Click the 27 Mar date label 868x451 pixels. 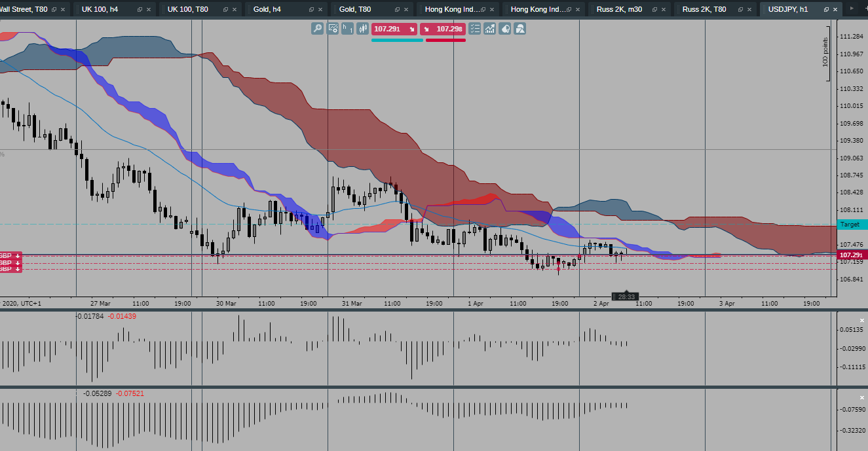(x=100, y=304)
